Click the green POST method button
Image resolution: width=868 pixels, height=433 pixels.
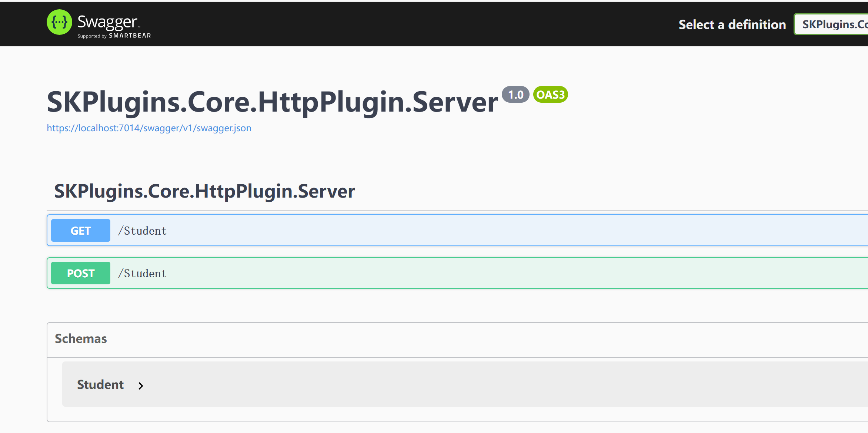pyautogui.click(x=81, y=273)
